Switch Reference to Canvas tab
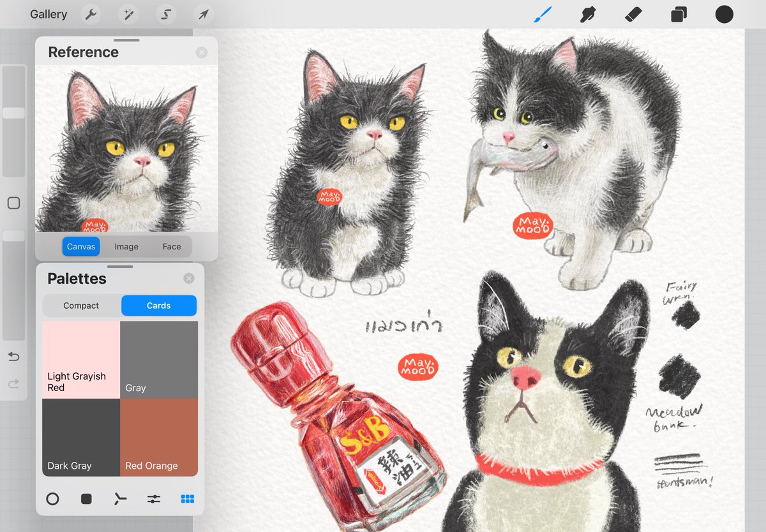The width and height of the screenshot is (766, 532). pos(81,246)
